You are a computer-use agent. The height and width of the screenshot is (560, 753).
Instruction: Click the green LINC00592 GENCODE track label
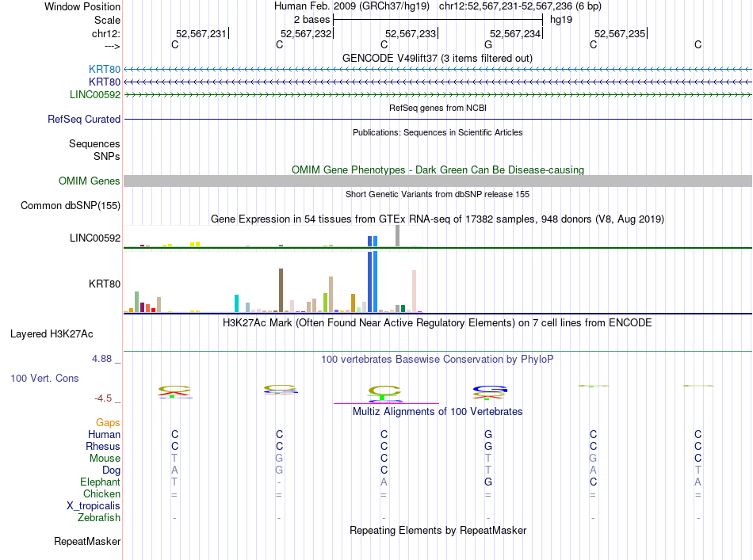(x=95, y=94)
